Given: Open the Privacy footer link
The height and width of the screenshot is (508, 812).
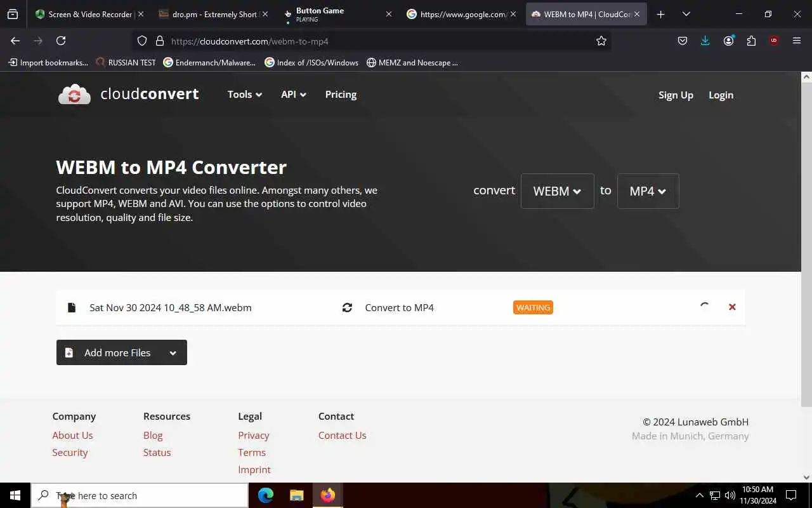Looking at the screenshot, I should (254, 435).
